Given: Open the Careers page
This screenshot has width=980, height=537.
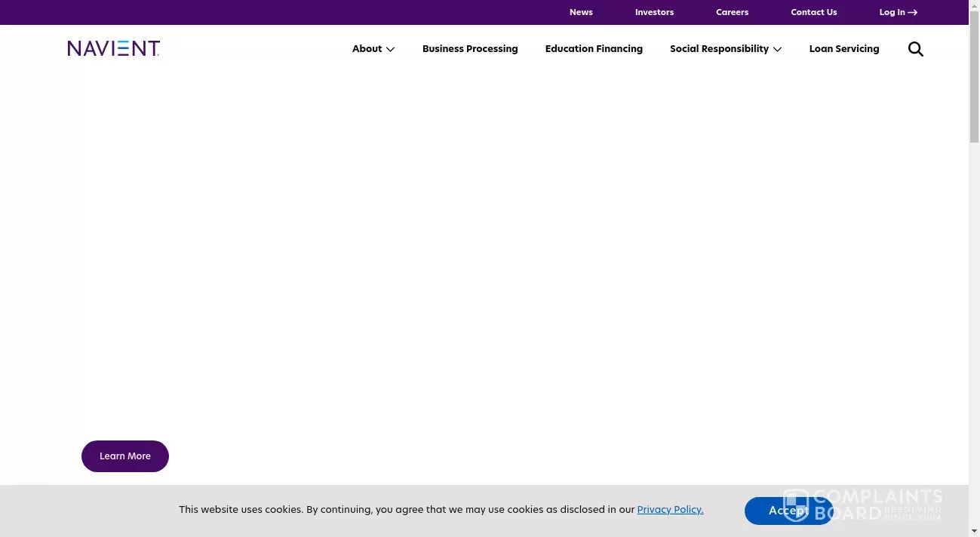Looking at the screenshot, I should click(x=732, y=12).
